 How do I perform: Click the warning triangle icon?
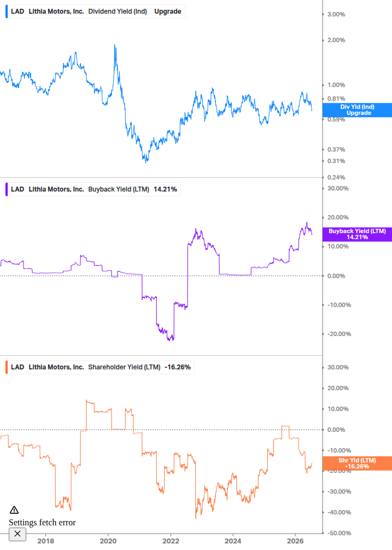point(14,510)
